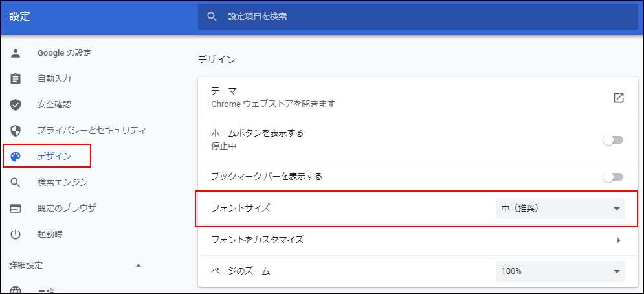The width and height of the screenshot is (644, 294).
Task: Click the magnifier icon beside 検索エンジン
Action: click(16, 182)
